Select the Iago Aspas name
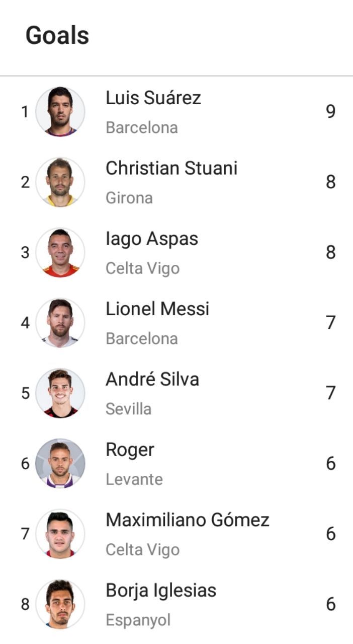353x644 pixels. (x=152, y=239)
